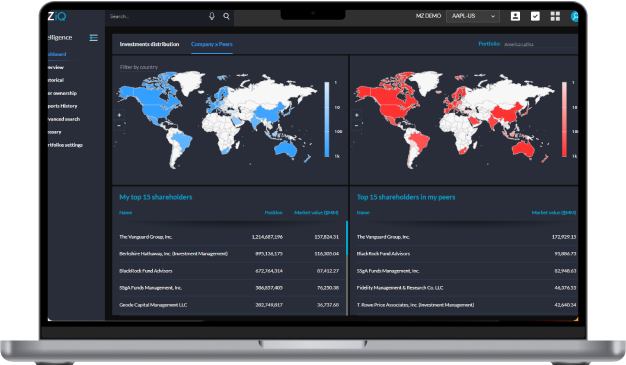This screenshot has height=365, width=626.
Task: Open the AAPL-US ticker dropdown
Action: click(473, 16)
